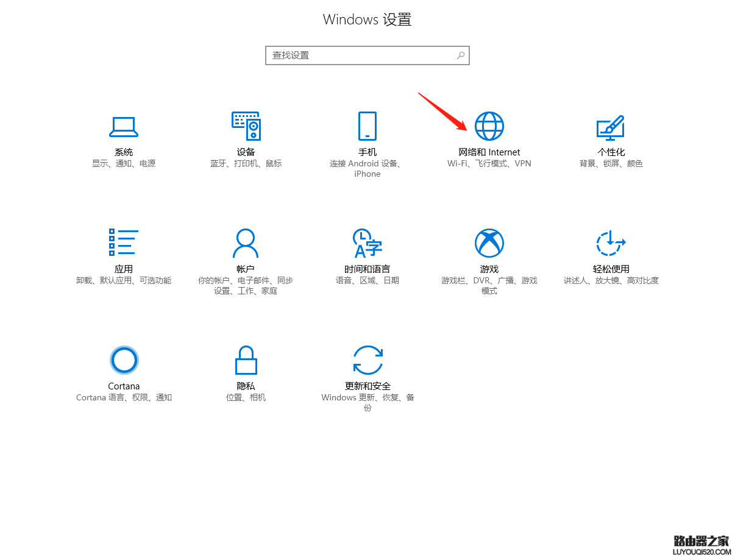This screenshot has height=560, width=735.
Task: Click the 轻松使用 category title
Action: [611, 269]
